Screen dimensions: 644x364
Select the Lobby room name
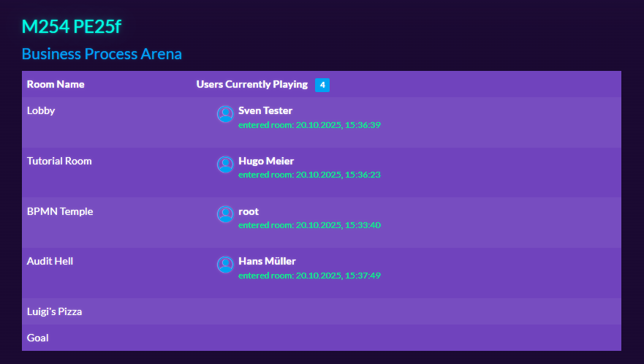[x=41, y=111]
